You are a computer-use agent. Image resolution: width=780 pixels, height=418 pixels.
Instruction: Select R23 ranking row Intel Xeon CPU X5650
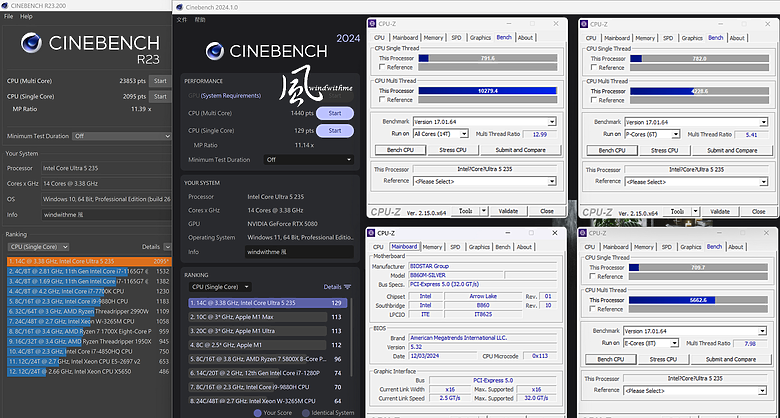point(89,372)
